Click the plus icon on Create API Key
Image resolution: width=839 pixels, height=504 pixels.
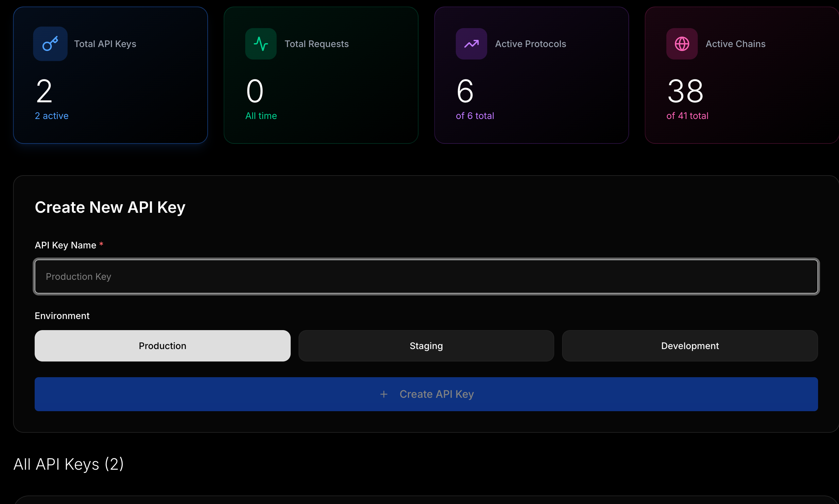(384, 394)
